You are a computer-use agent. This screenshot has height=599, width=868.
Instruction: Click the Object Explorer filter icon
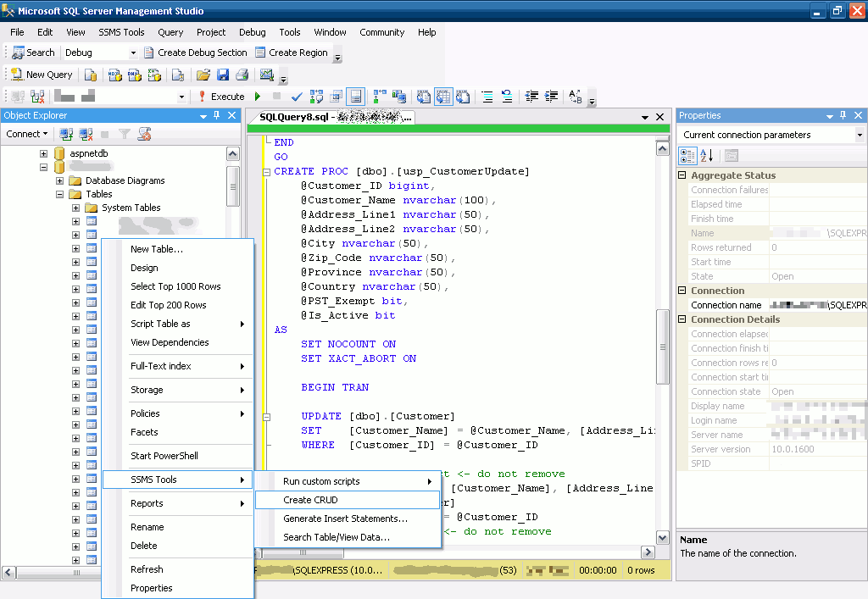[125, 134]
